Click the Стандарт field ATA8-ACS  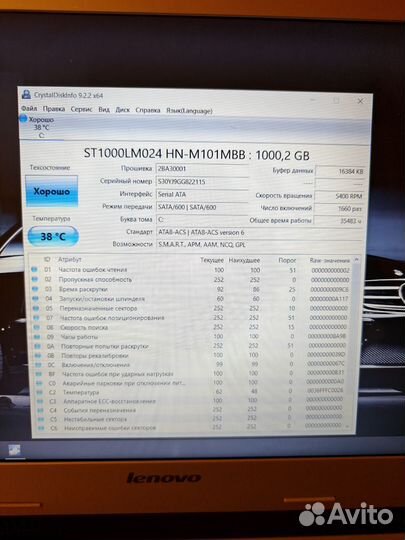click(259, 232)
